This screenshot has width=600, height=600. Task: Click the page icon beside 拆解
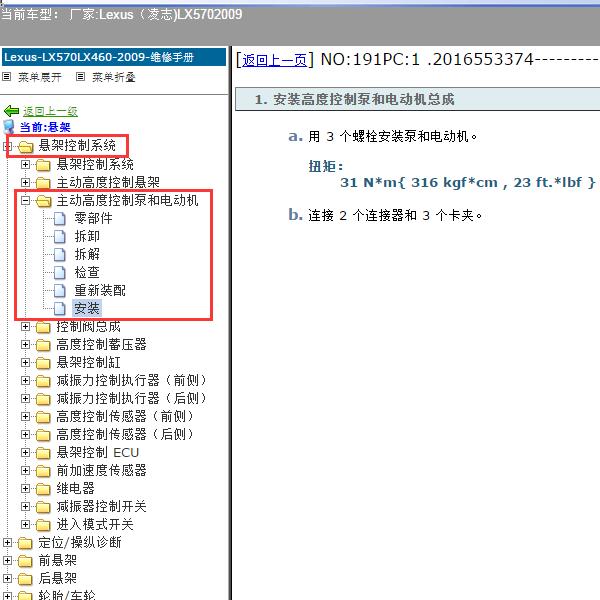[x=60, y=254]
